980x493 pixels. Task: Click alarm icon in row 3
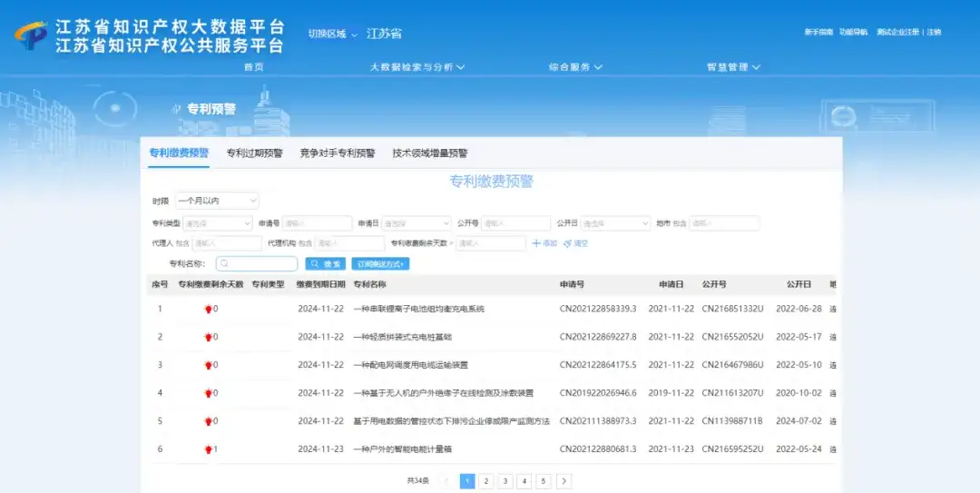coord(208,365)
